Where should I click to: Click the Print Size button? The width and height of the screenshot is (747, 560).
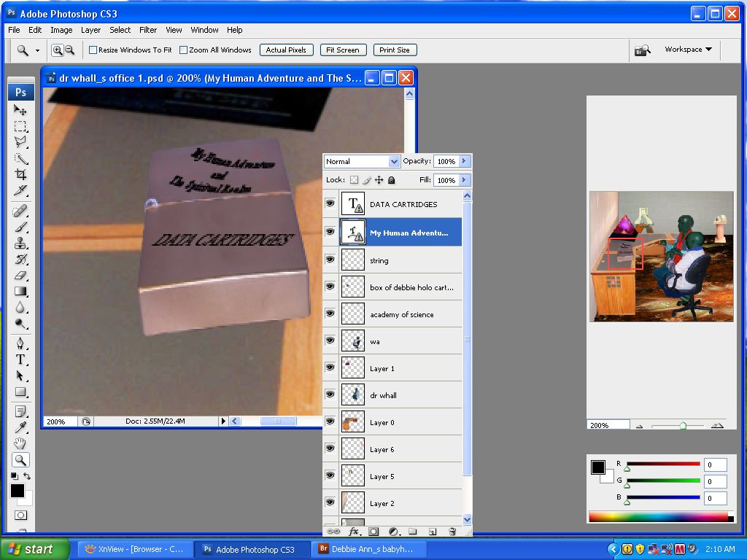point(395,50)
